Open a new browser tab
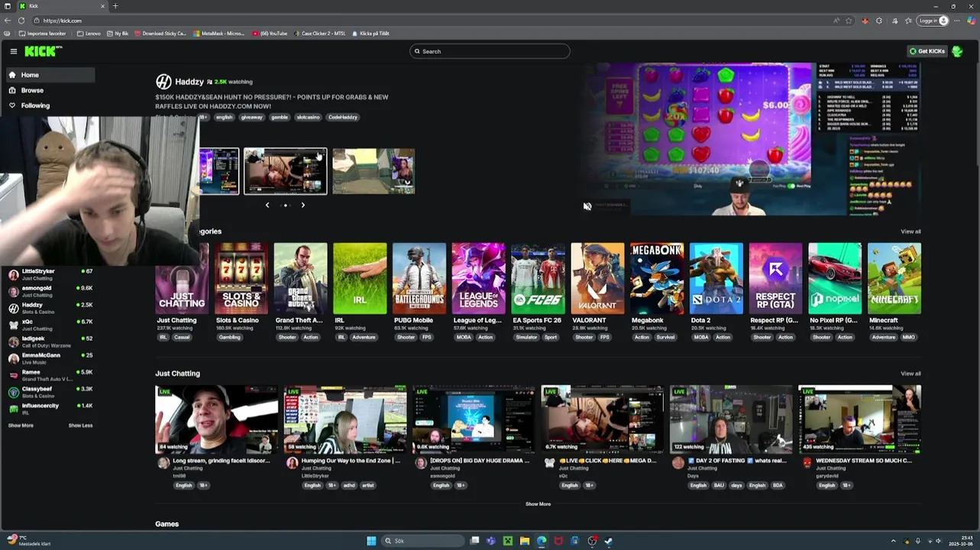 [x=115, y=6]
